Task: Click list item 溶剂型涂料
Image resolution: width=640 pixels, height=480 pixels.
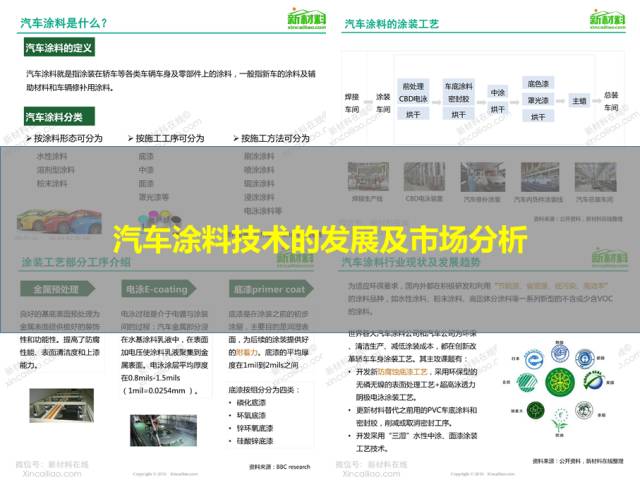Action: pyautogui.click(x=56, y=170)
